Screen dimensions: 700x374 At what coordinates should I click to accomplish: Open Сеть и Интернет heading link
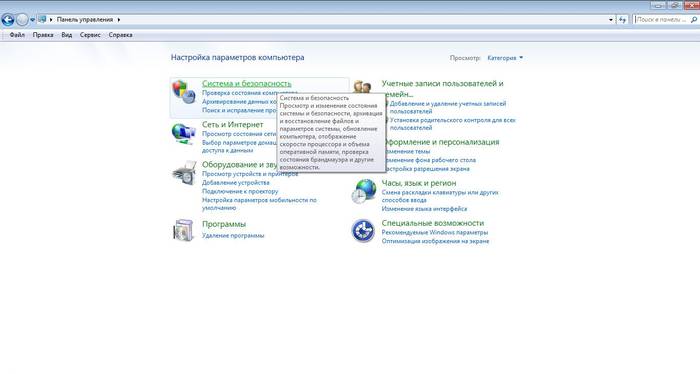pyautogui.click(x=233, y=125)
